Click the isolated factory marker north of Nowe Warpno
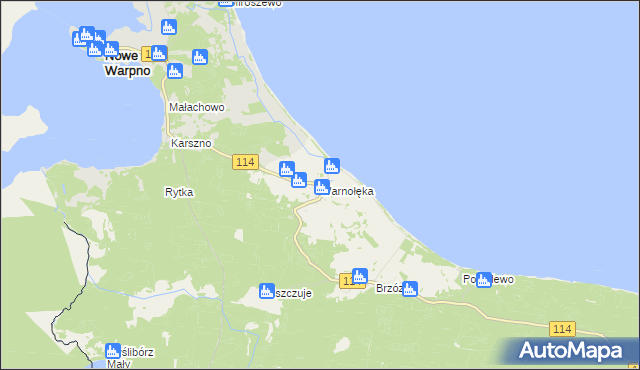Screen dimensions: 640x370 coord(169,27)
